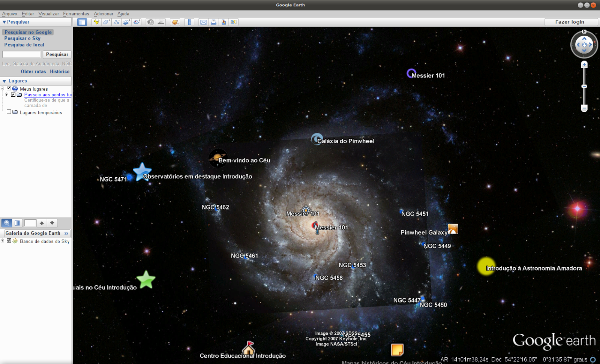Click the zoom in plus button
The width and height of the screenshot is (600, 364).
tap(584, 65)
